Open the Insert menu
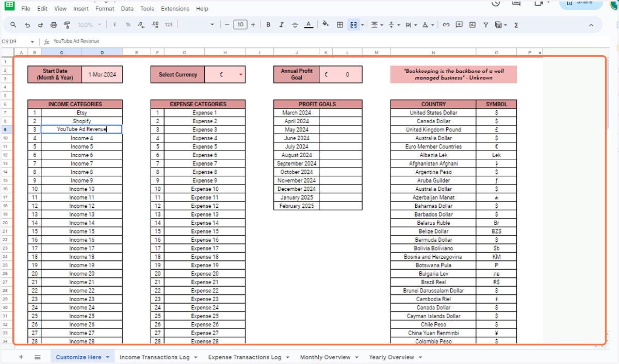619x364 pixels. coord(81,9)
